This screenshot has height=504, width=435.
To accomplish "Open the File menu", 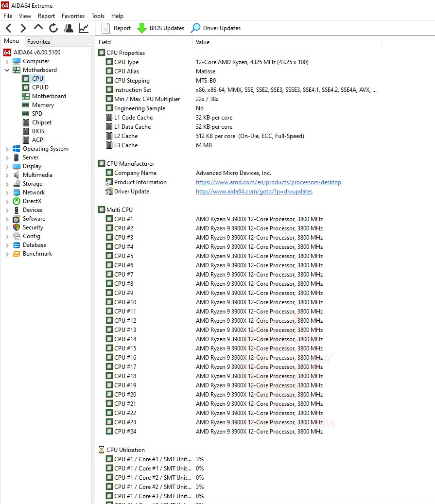I will pyautogui.click(x=8, y=16).
